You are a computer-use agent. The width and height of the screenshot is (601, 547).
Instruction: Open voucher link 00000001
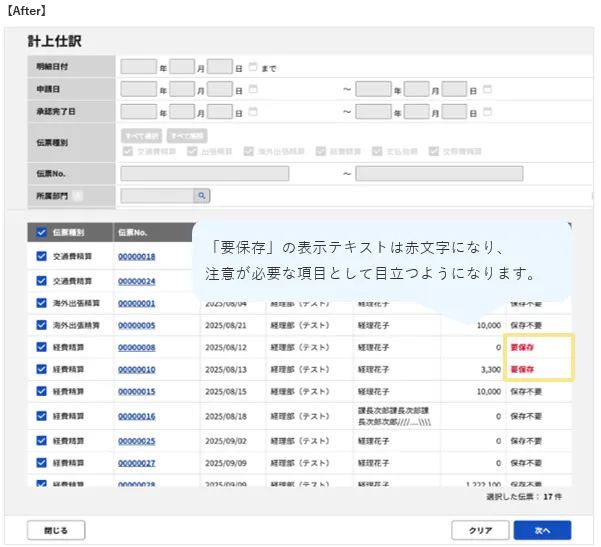click(x=137, y=302)
